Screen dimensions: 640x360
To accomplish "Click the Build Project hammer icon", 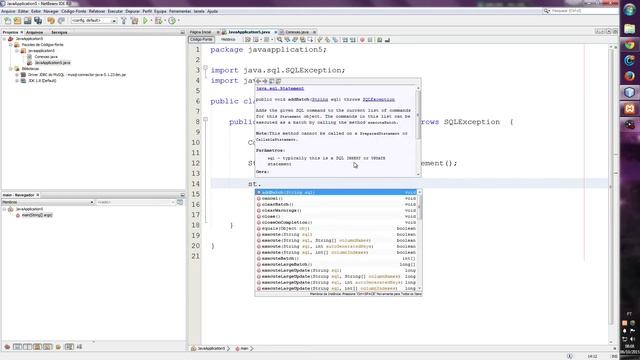I will [x=124, y=20].
